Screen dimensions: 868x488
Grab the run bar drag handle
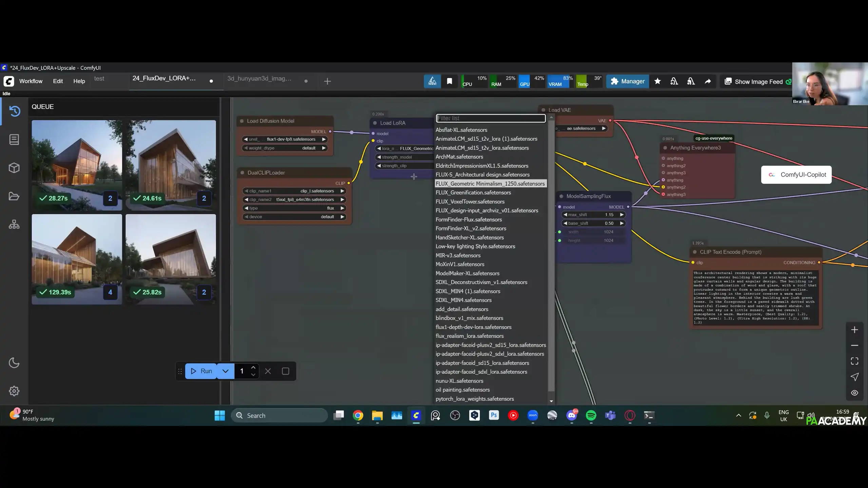[180, 371]
